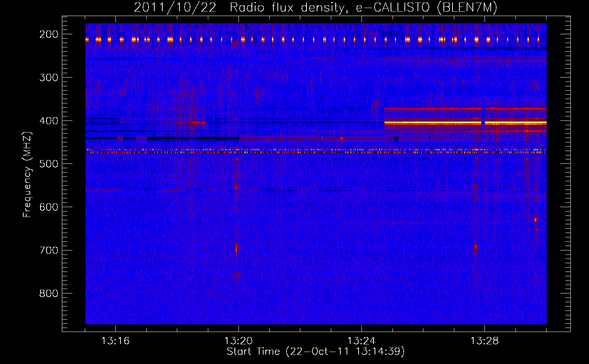Screen dimensions: 589x364
Task: Click the red burst spot near 700 MHz at 13:20
Action: click(236, 248)
